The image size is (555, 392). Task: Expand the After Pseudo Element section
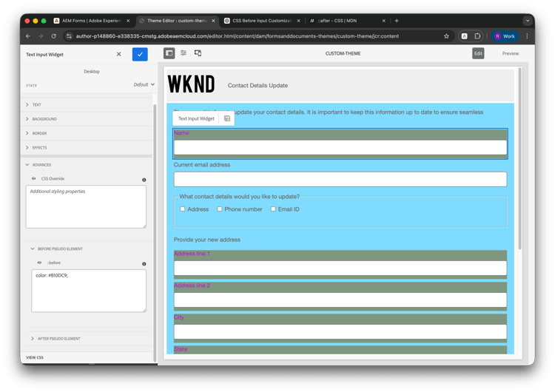(90, 339)
